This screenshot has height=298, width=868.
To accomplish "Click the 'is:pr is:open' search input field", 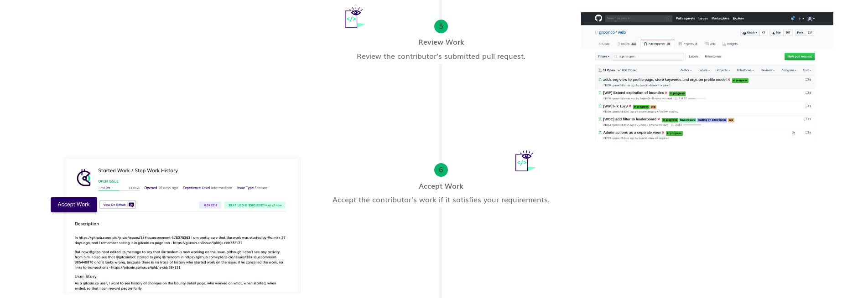I will pyautogui.click(x=648, y=57).
